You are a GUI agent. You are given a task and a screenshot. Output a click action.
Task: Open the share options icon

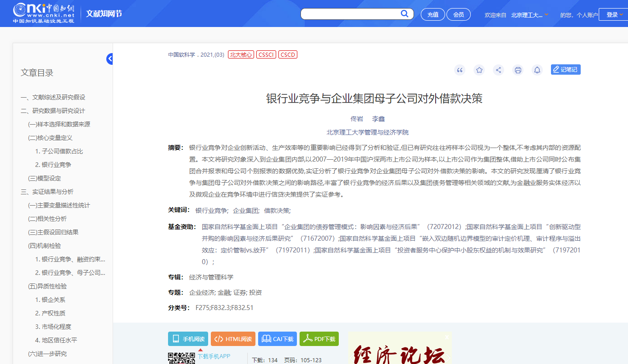click(498, 70)
